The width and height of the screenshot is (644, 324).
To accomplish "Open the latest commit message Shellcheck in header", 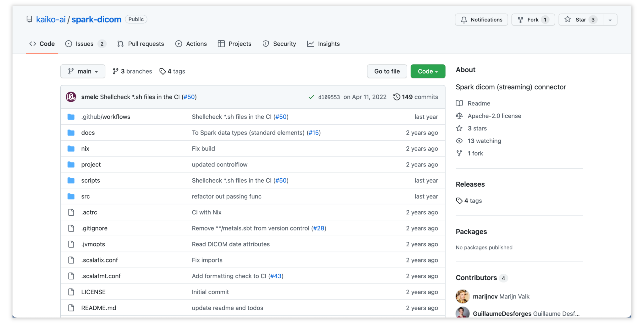I will coord(140,97).
